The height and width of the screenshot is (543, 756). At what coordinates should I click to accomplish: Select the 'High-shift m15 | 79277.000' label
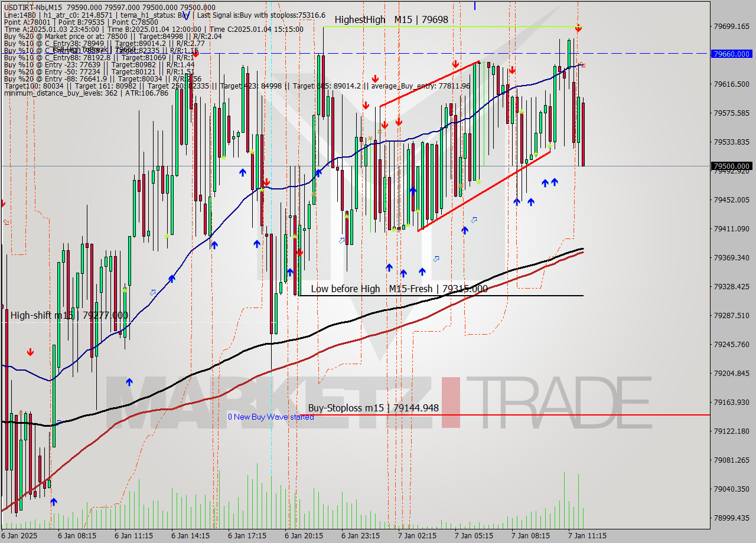[x=69, y=315]
